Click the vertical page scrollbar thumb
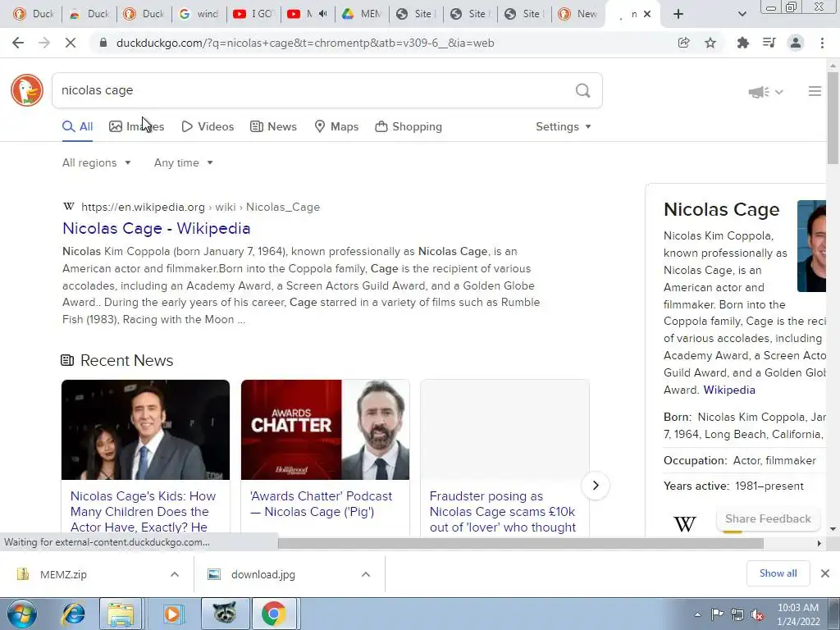This screenshot has width=840, height=630. click(x=833, y=118)
